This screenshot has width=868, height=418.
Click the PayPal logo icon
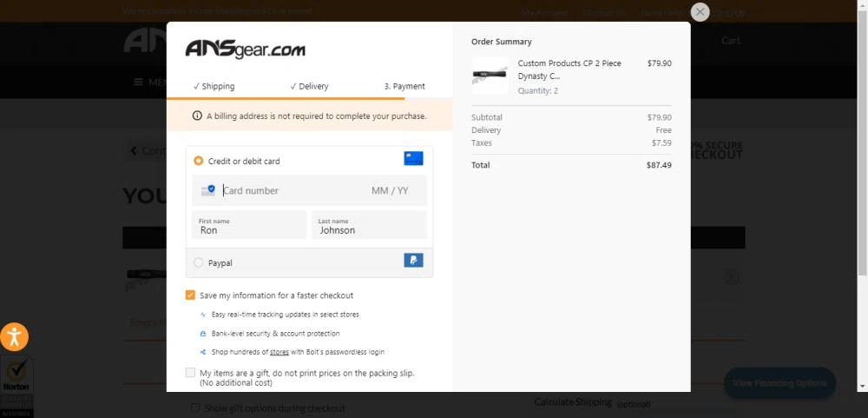coord(413,260)
